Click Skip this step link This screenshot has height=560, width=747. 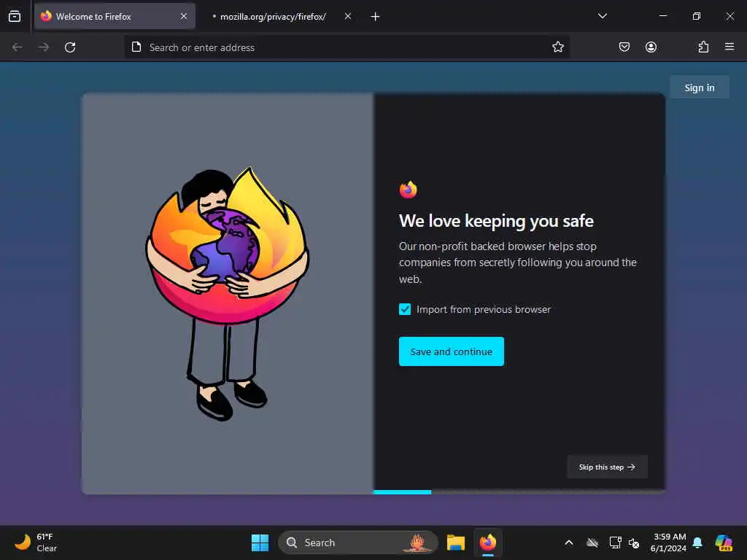click(607, 467)
